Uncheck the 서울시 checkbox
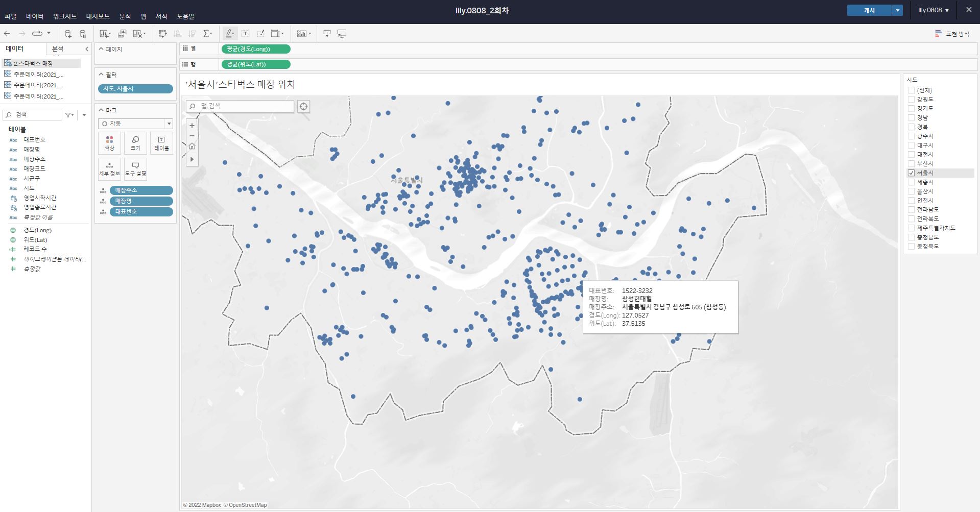 coord(911,173)
